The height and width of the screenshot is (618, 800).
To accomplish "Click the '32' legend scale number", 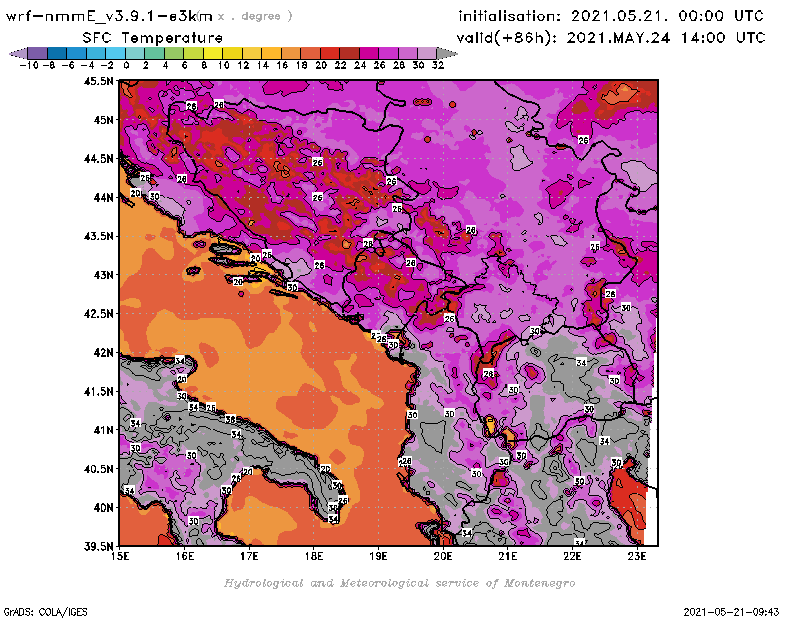I will click(438, 65).
